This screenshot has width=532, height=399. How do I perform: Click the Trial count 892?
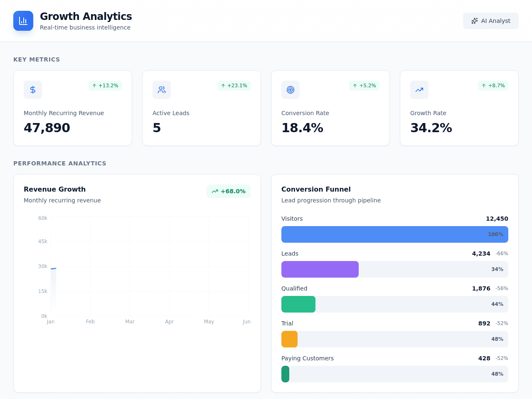tap(484, 323)
